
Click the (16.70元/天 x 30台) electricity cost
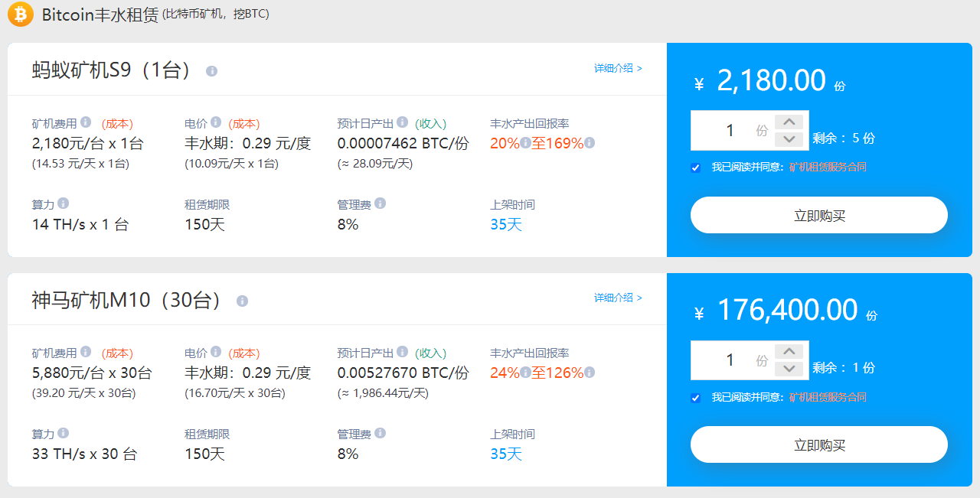click(x=235, y=393)
